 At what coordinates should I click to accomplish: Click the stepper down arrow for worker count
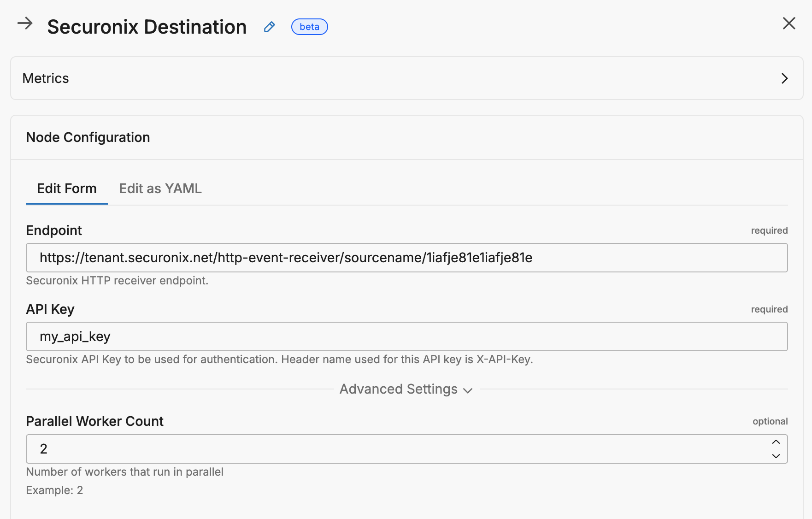click(x=776, y=456)
